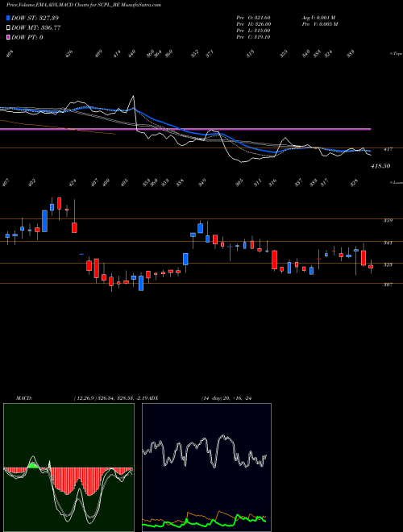Click the DOW MT: 336.77 label
The width and height of the screenshot is (403, 532).
click(36, 28)
